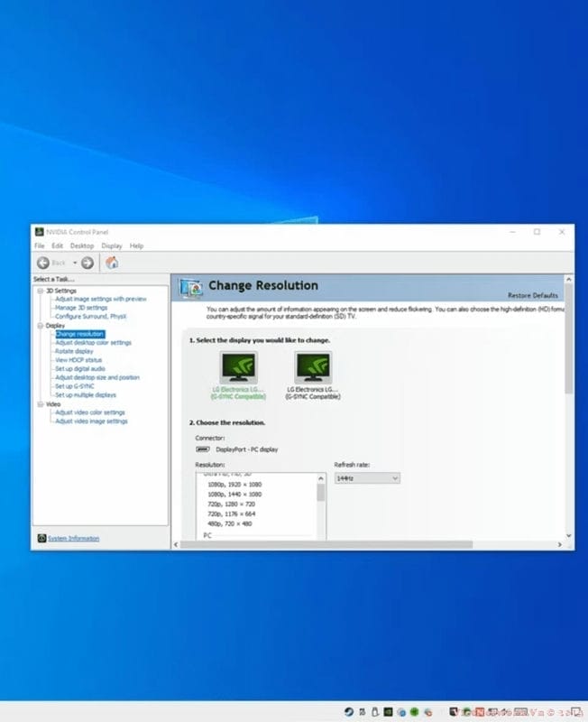Collapse the Display tree node
The height and width of the screenshot is (722, 588).
(40, 325)
